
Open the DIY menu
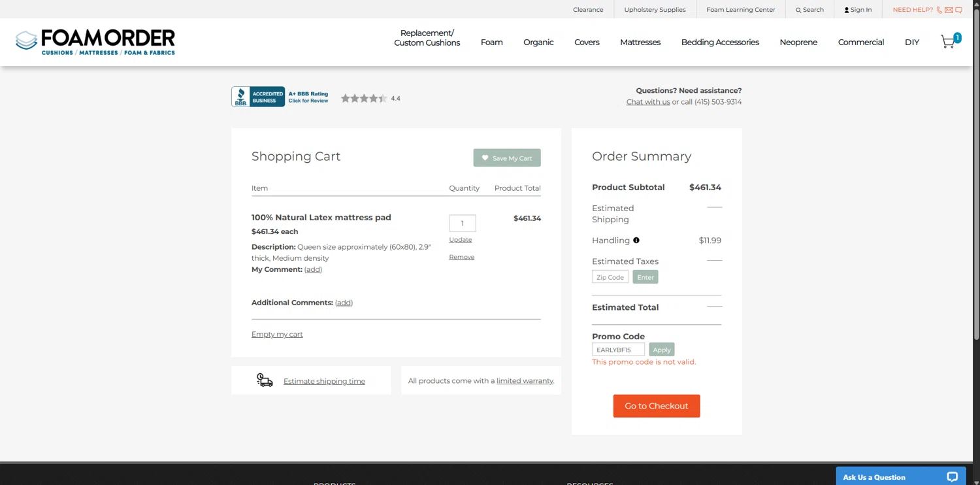pyautogui.click(x=912, y=42)
